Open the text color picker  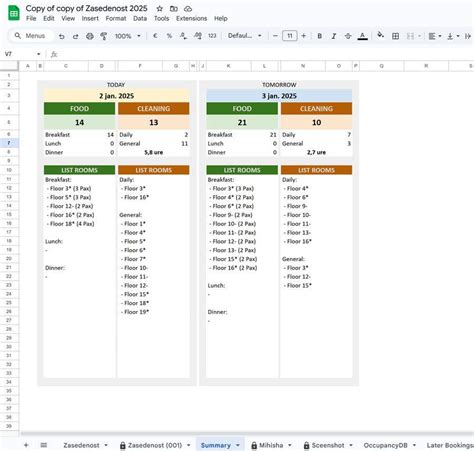point(362,36)
